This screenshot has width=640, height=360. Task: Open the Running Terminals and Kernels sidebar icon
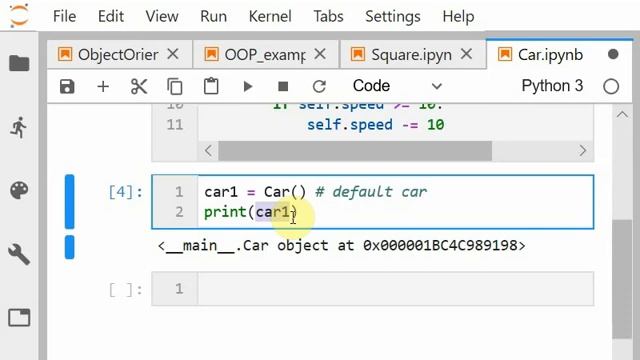18,127
